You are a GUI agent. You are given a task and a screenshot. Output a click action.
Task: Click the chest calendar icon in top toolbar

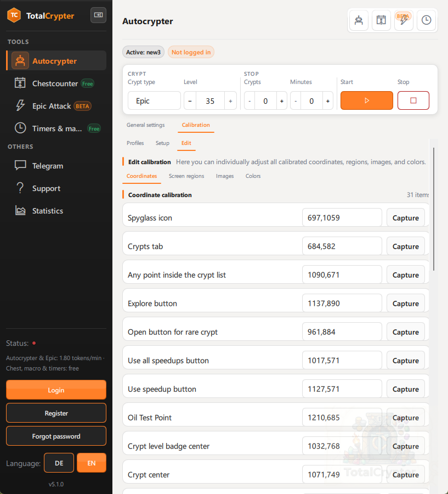tap(381, 20)
